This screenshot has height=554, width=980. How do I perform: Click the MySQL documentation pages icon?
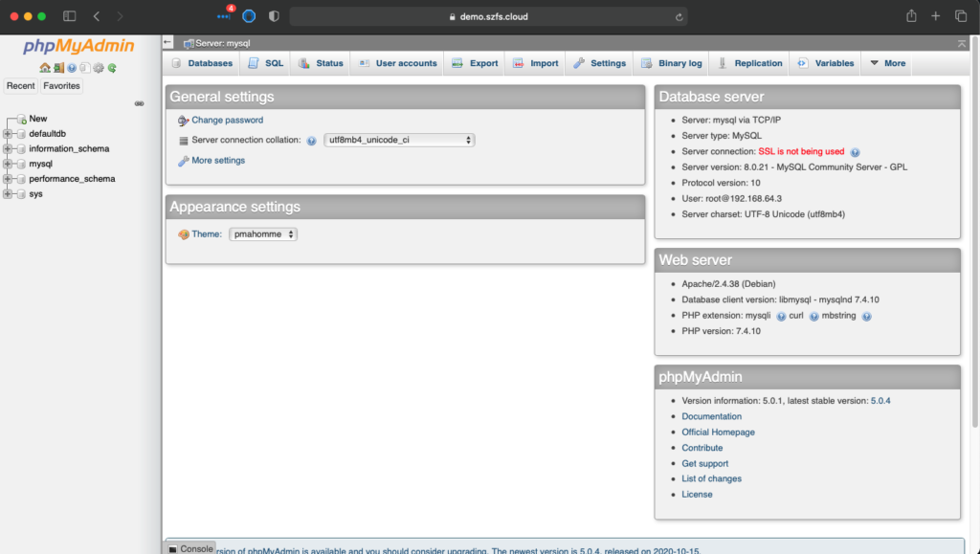(x=85, y=68)
